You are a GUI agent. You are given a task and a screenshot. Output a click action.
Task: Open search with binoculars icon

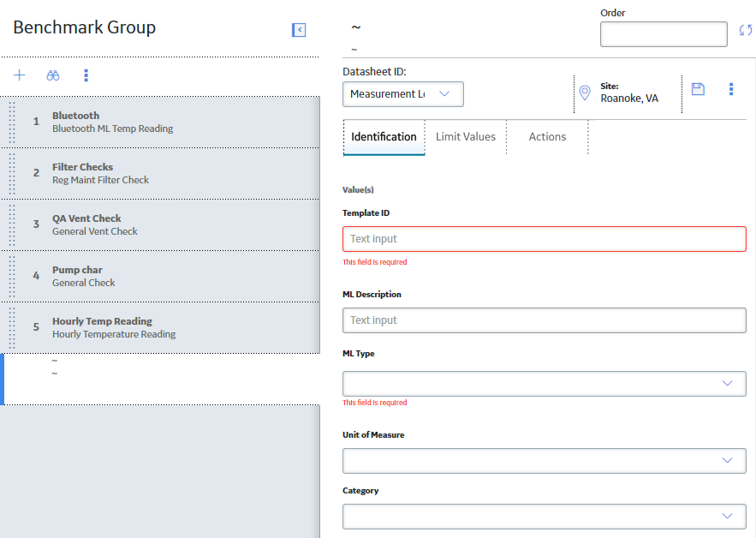53,75
